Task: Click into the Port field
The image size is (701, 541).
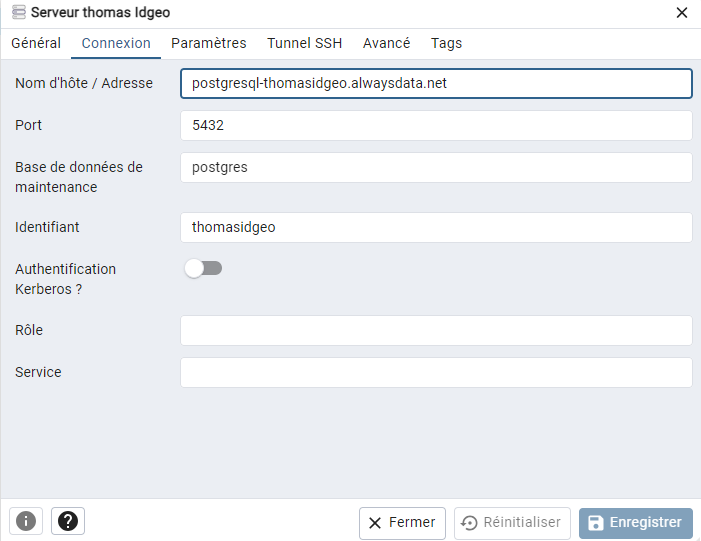Action: pyautogui.click(x=436, y=125)
